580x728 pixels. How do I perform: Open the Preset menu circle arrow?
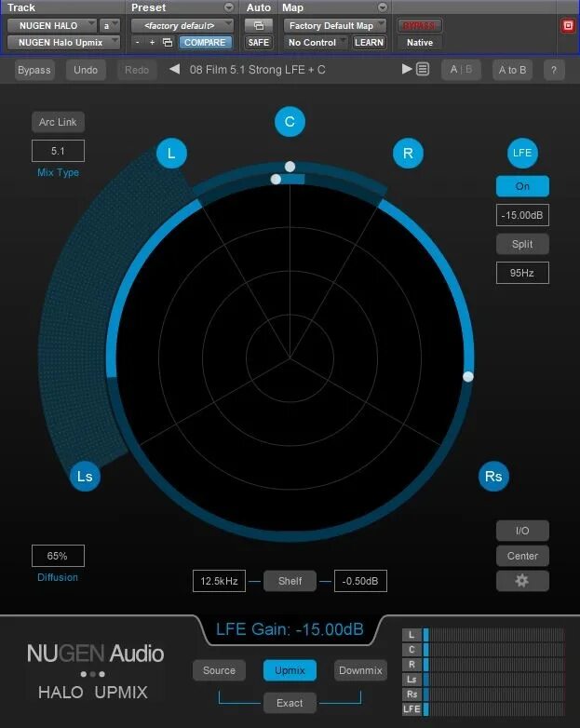tap(229, 7)
